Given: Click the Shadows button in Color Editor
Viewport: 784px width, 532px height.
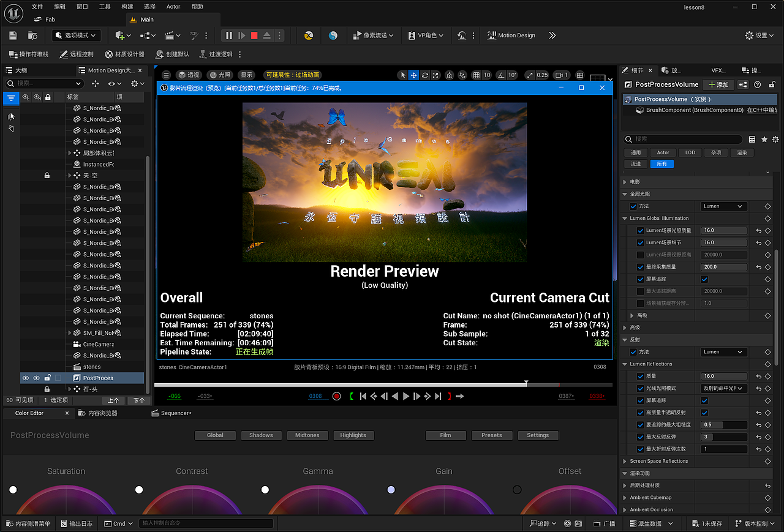Looking at the screenshot, I should (261, 435).
